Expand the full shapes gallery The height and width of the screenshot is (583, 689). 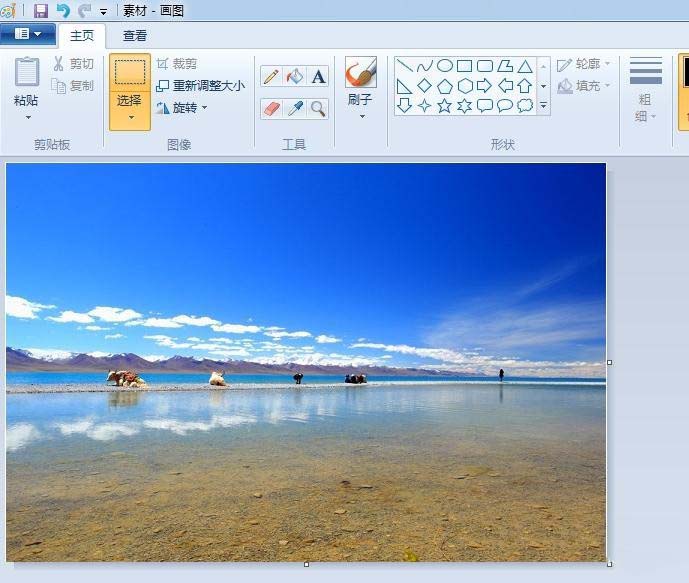pos(544,105)
